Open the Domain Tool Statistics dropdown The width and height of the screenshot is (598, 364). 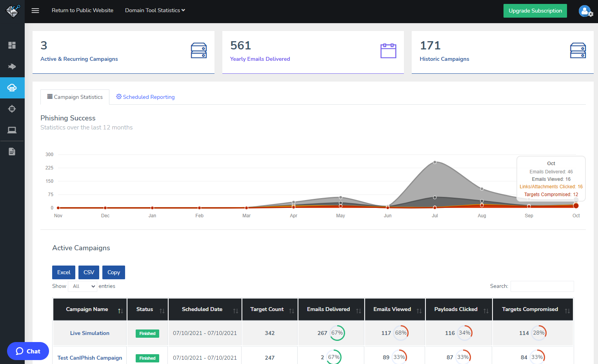point(154,10)
